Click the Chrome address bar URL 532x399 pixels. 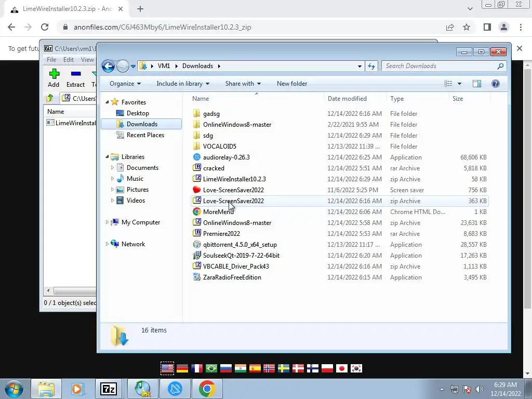click(x=162, y=28)
